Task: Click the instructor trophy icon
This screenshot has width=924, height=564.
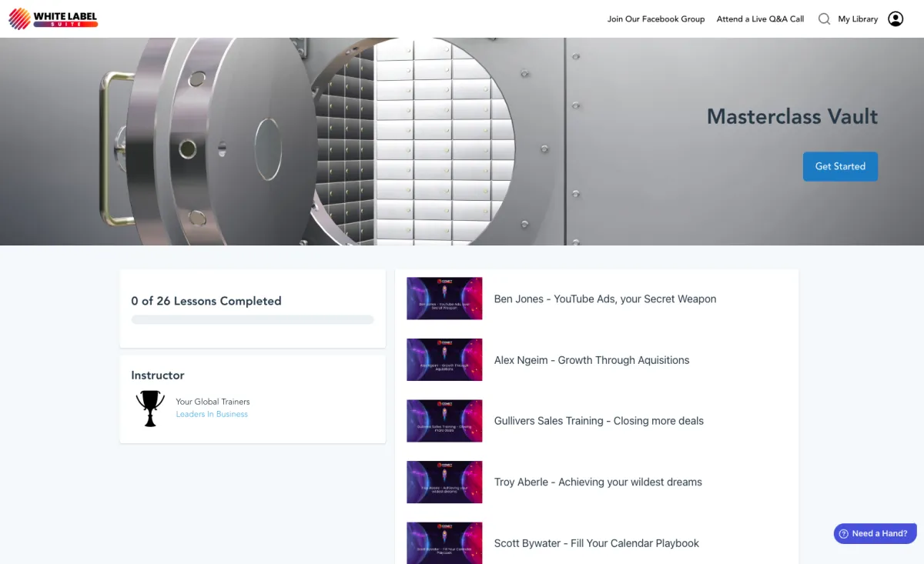Action: click(150, 409)
